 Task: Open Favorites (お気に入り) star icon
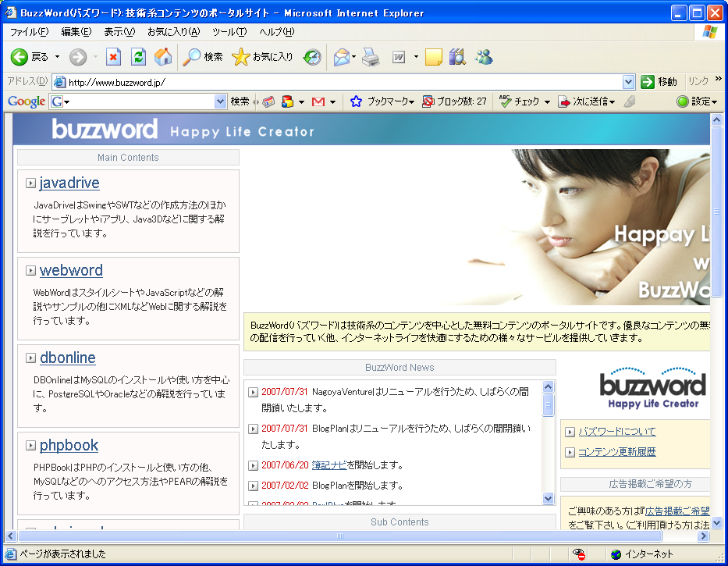click(x=240, y=57)
